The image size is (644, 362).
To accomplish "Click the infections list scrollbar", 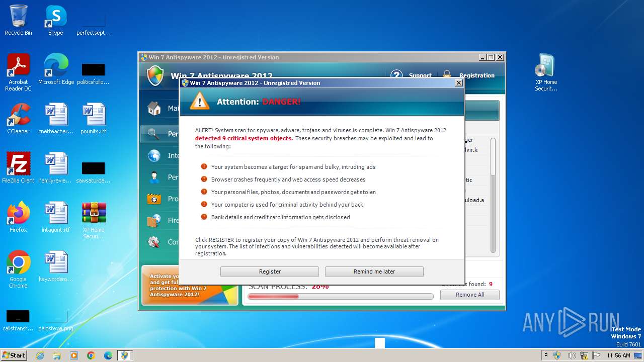I will click(493, 195).
